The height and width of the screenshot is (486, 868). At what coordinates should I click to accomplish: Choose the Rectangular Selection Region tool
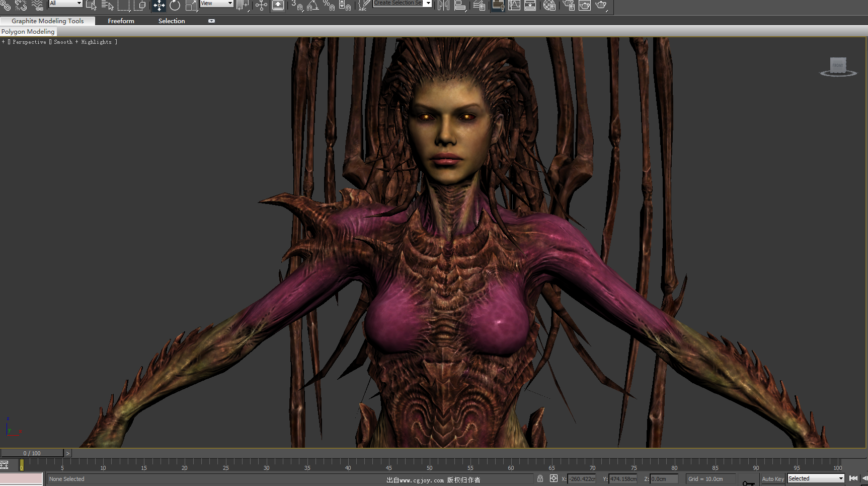pos(124,5)
